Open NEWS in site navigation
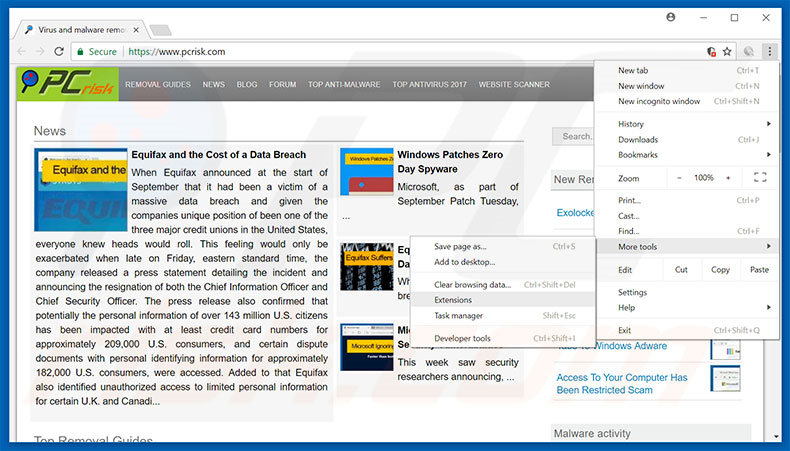The image size is (790, 451). click(214, 85)
